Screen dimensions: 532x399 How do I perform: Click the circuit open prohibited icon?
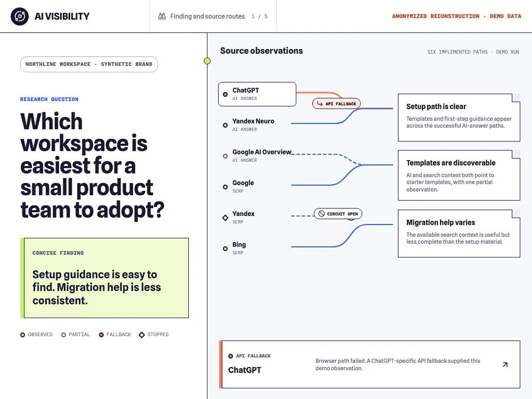click(x=321, y=214)
